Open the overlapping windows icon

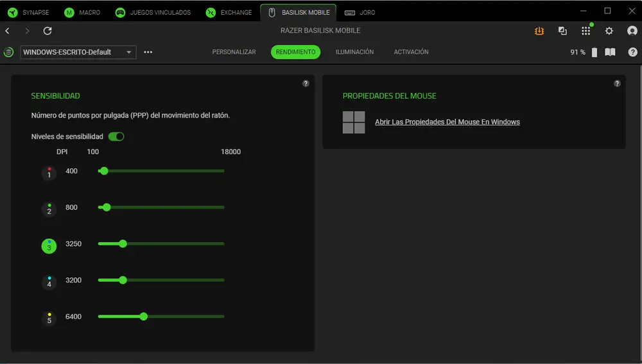pos(562,31)
